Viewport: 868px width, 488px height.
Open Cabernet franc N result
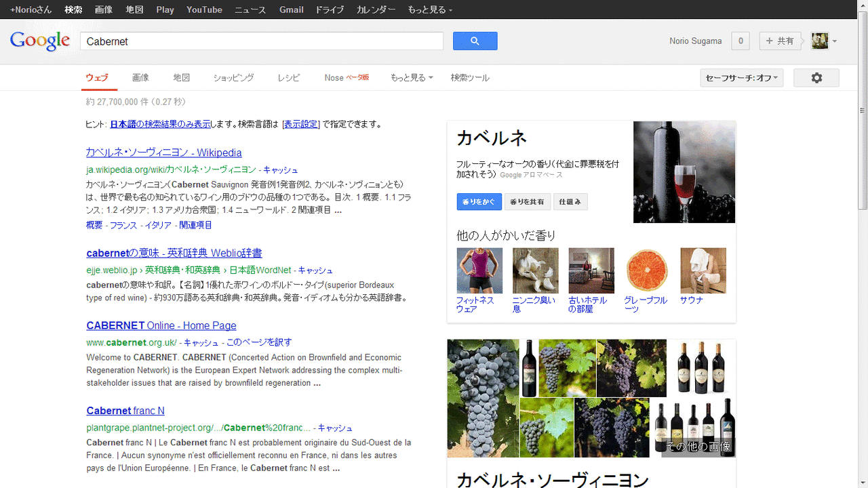[x=125, y=411]
